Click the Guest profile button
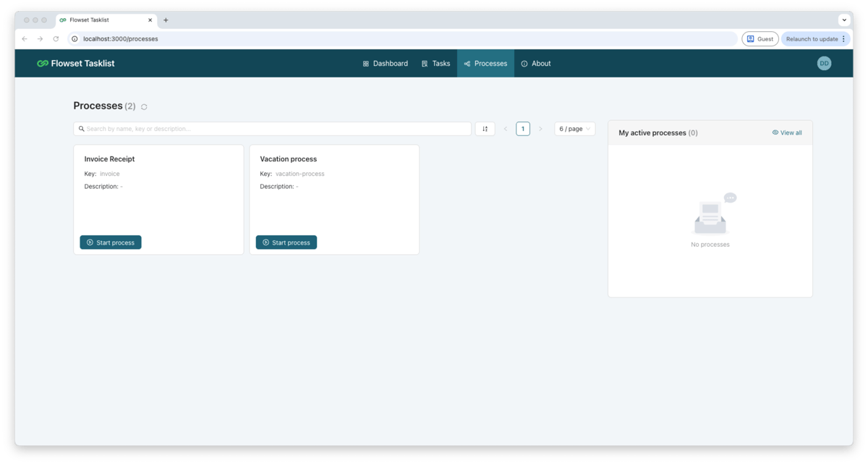Screen dimensions: 868x464 (x=760, y=39)
